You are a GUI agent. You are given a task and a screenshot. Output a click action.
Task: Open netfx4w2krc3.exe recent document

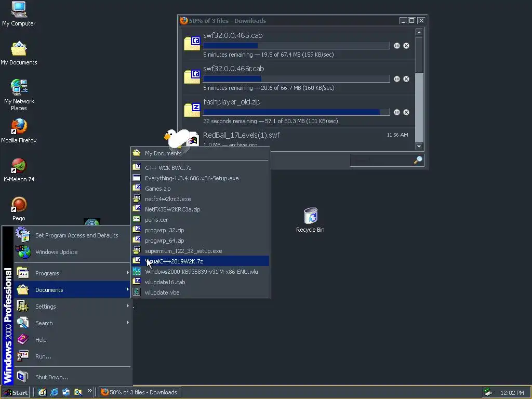tap(200, 199)
